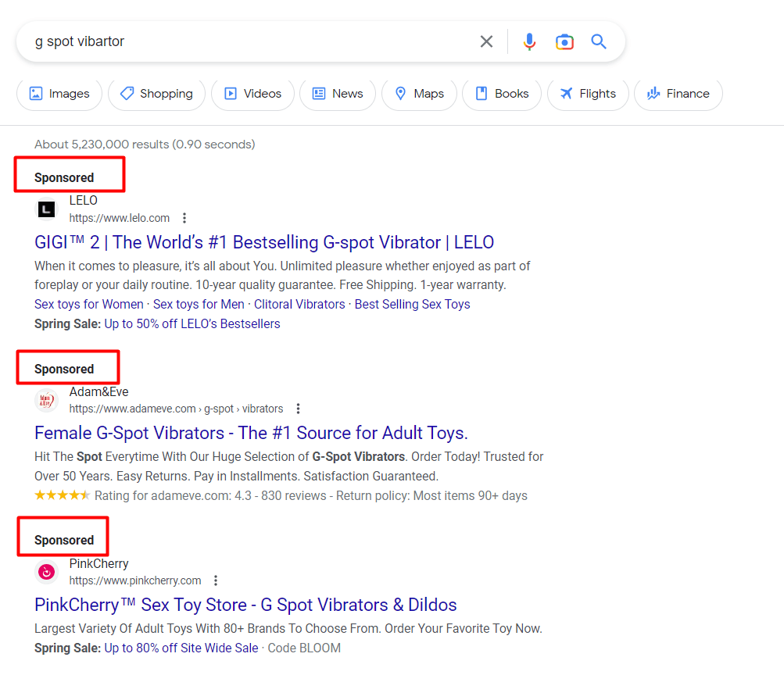Screen dimensions: 784x675
Task: Open the lelo.com URL link
Action: coord(120,218)
